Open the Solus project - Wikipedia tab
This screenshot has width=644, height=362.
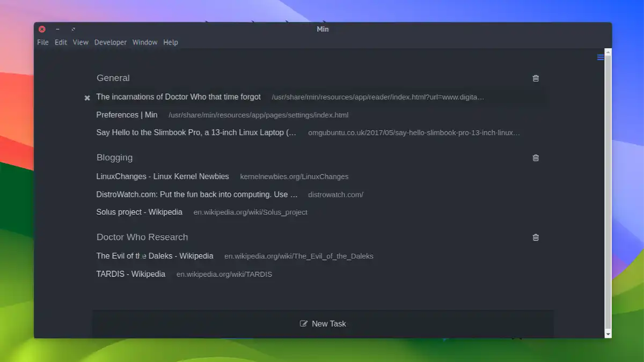click(139, 212)
